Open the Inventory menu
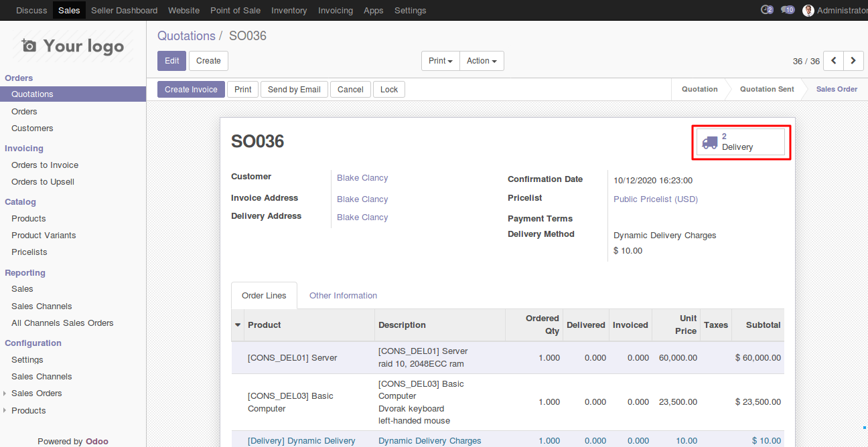 point(289,10)
